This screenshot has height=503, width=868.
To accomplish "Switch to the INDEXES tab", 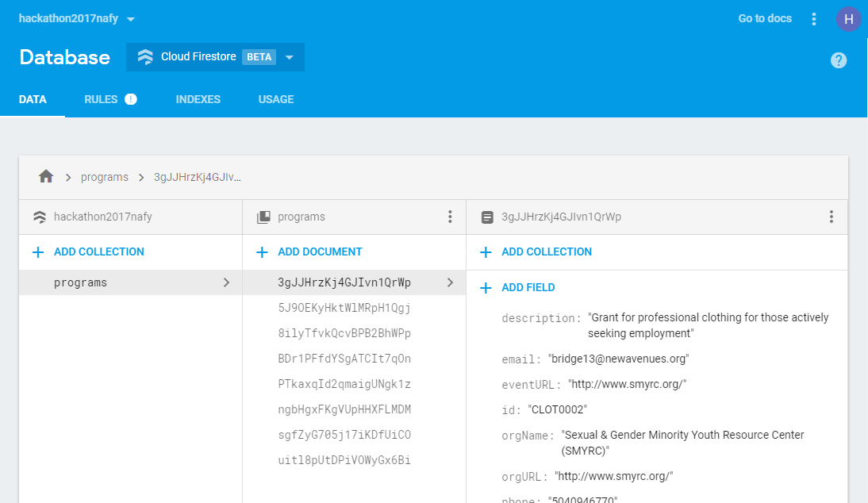I will pyautogui.click(x=198, y=100).
